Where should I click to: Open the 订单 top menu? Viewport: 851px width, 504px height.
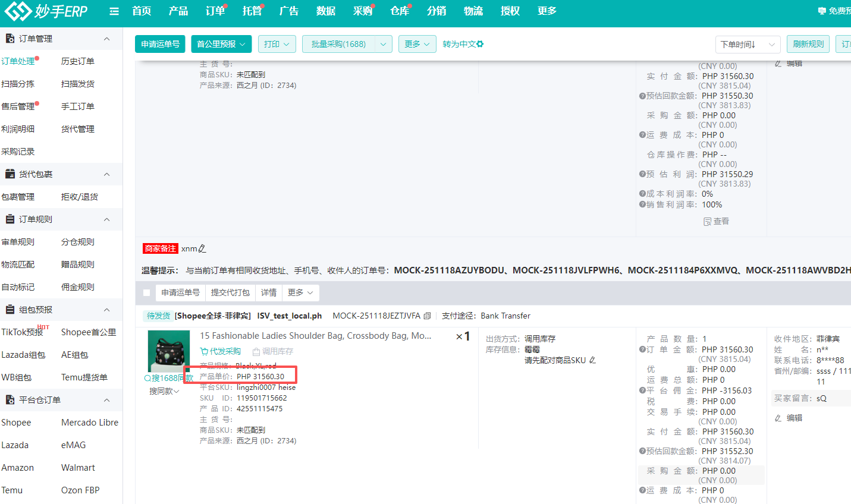215,11
